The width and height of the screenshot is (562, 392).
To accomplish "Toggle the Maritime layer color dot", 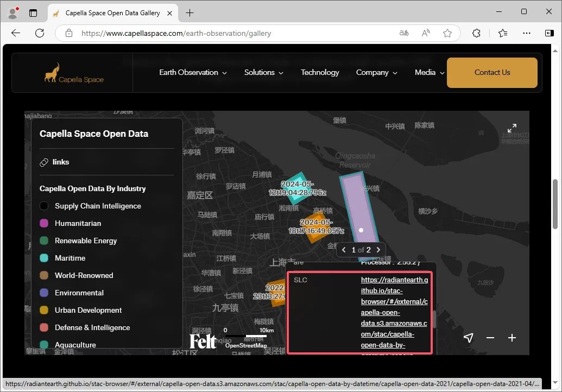I will tap(44, 258).
